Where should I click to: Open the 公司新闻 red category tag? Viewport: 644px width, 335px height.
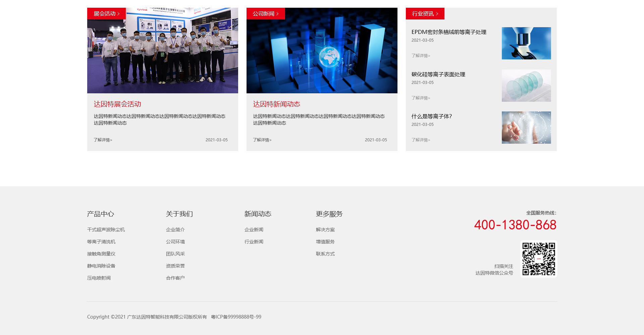(266, 14)
